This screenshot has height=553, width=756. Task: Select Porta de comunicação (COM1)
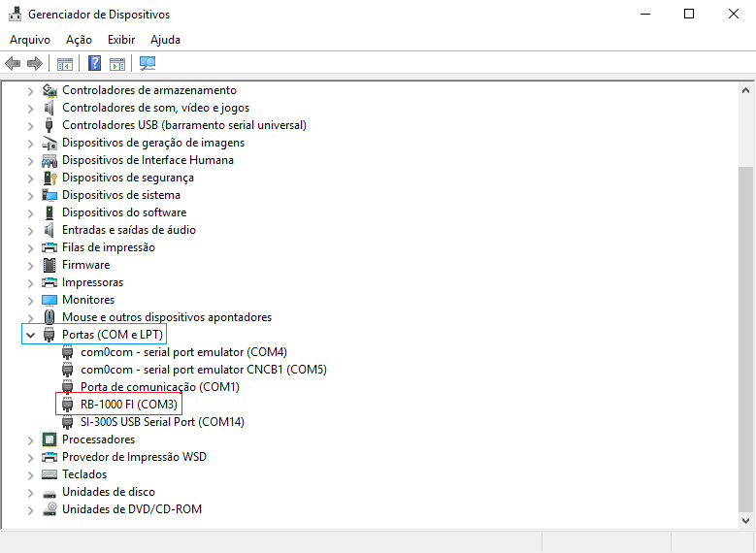pos(159,387)
